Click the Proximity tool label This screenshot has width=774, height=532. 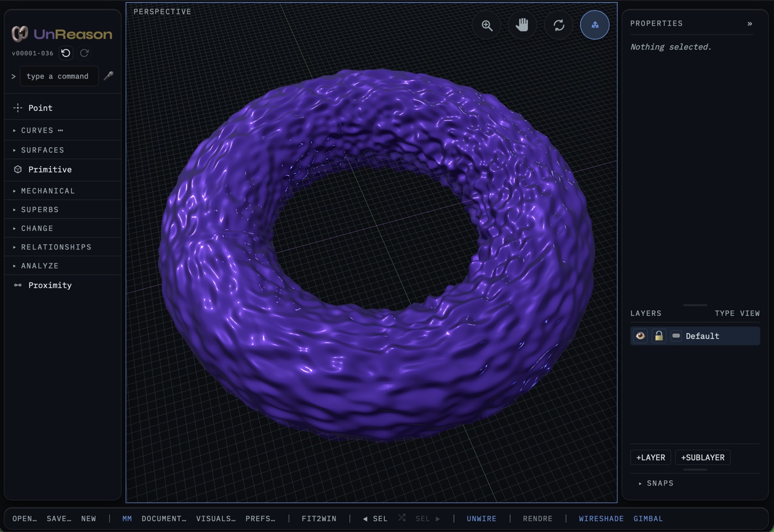tap(50, 285)
